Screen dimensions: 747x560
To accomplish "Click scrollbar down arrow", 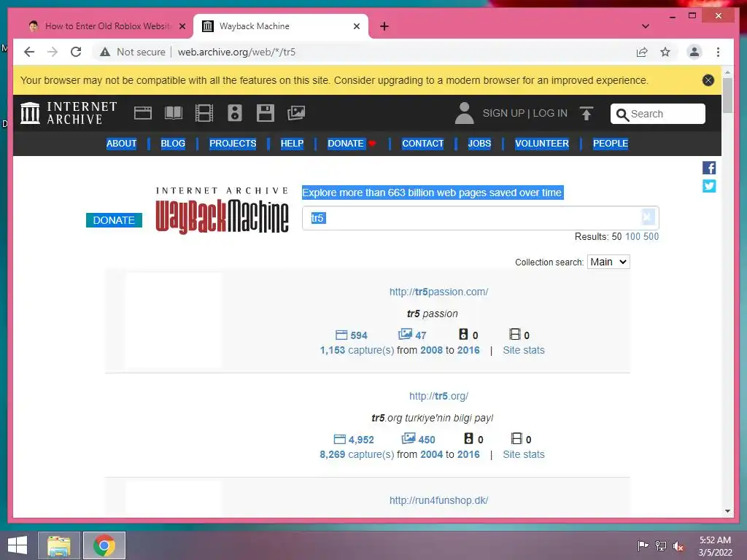I will (x=727, y=511).
